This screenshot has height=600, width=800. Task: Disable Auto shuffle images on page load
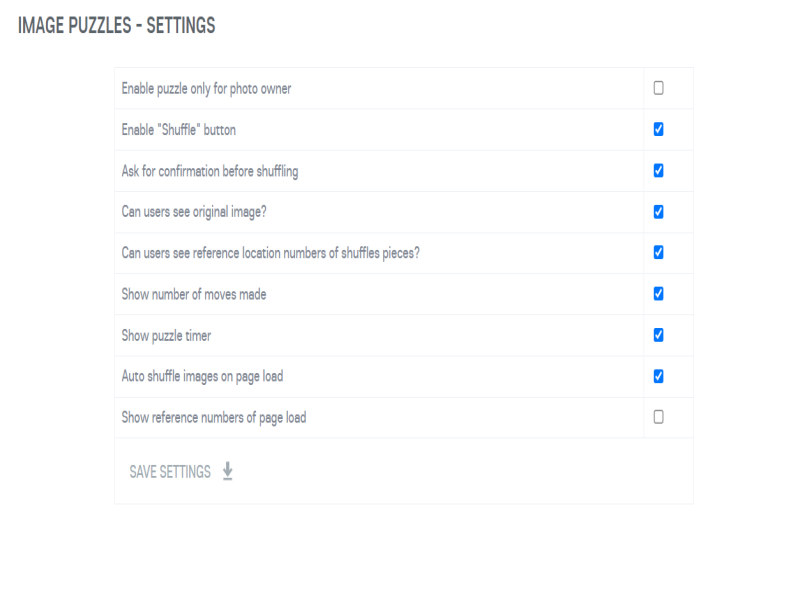(x=658, y=376)
